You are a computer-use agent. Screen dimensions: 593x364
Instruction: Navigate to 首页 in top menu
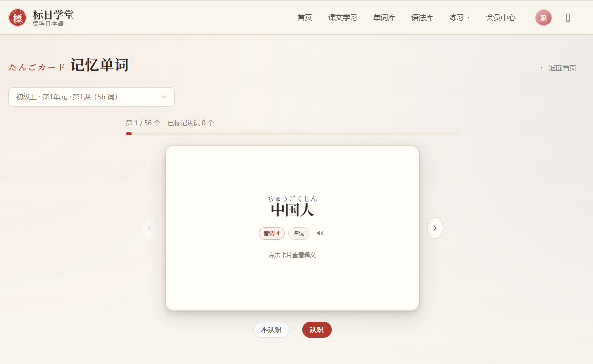[x=305, y=18]
